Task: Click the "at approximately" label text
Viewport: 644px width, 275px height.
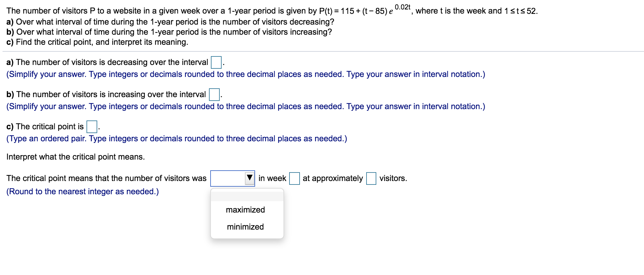Action: pos(332,178)
